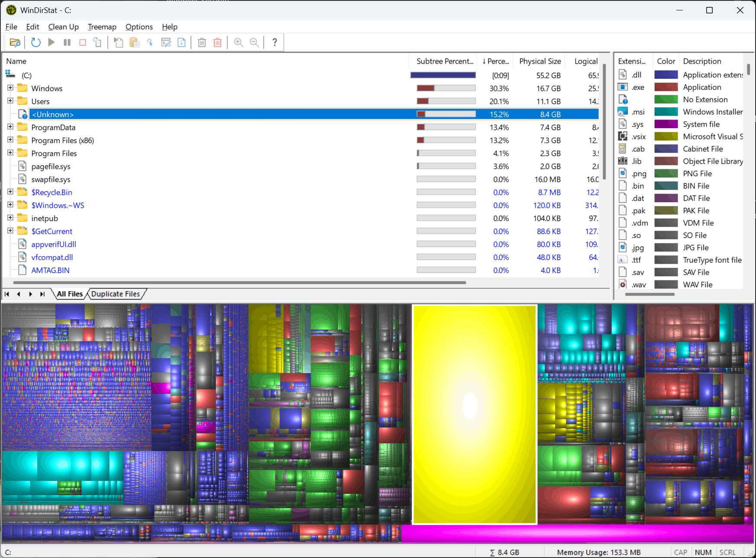
Task: Open the Treemap menu
Action: pyautogui.click(x=102, y=27)
